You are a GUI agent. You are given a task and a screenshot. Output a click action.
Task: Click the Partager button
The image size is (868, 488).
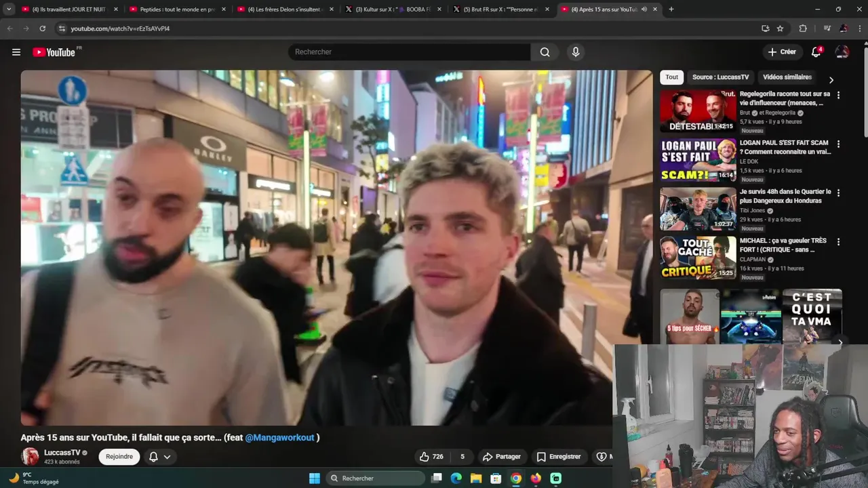coord(501,457)
